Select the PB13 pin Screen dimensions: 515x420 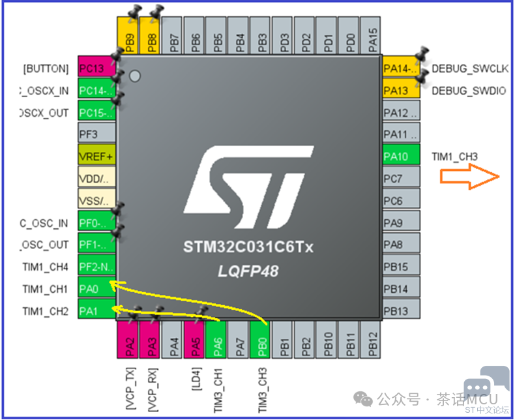click(x=402, y=309)
